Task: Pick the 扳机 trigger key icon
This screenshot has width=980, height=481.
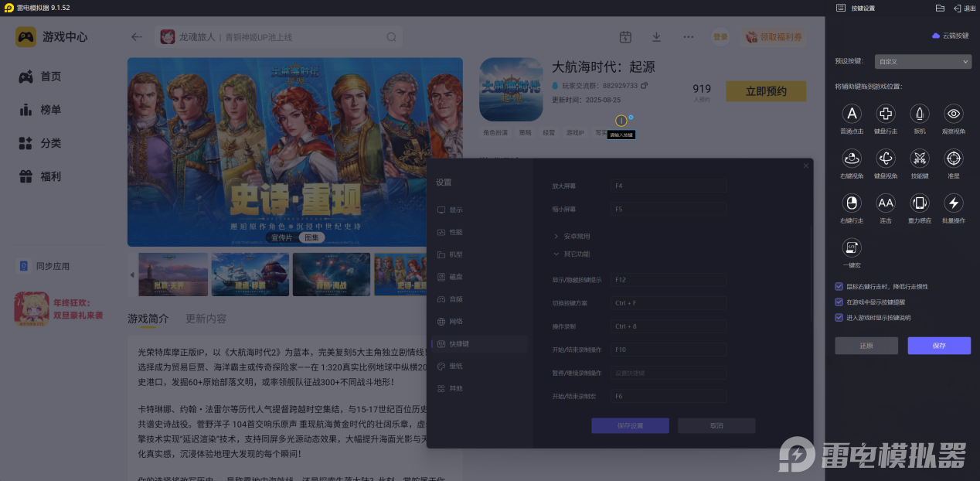Action: coord(920,114)
